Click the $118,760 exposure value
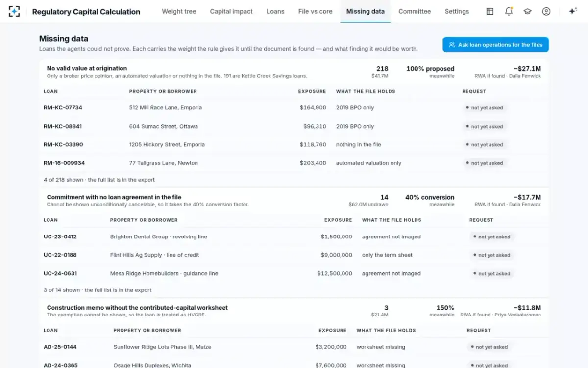 tap(313, 145)
